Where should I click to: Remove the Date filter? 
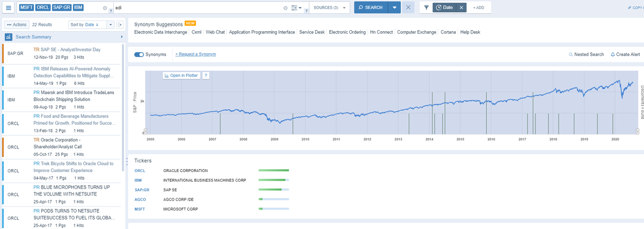[x=463, y=8]
